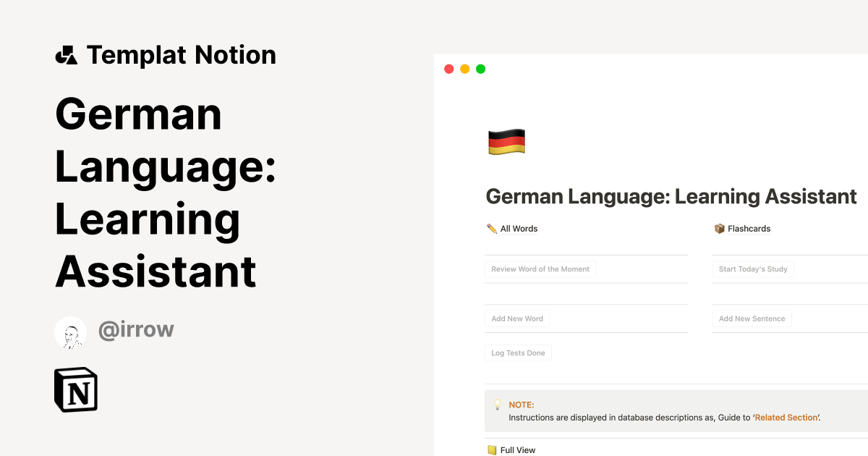Click the Add New Word button
Image resolution: width=868 pixels, height=456 pixels.
[517, 318]
